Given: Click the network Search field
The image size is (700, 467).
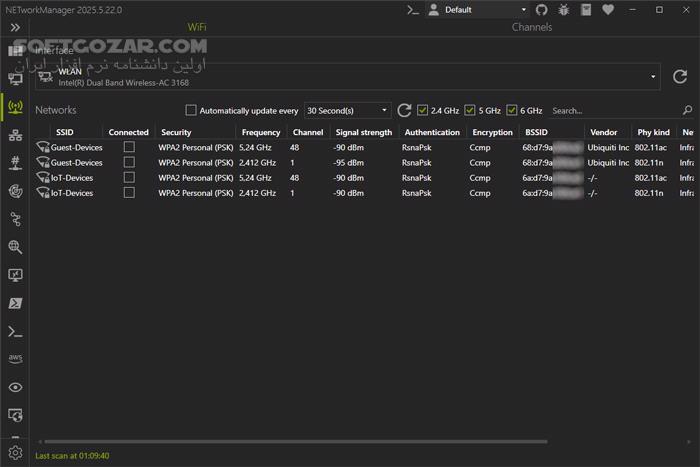Looking at the screenshot, I should [x=612, y=110].
